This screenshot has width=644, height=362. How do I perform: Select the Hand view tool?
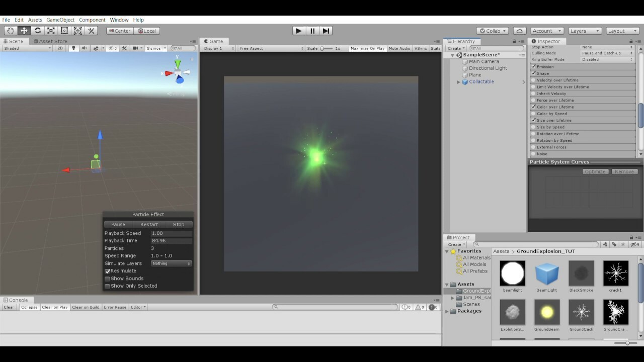point(11,30)
